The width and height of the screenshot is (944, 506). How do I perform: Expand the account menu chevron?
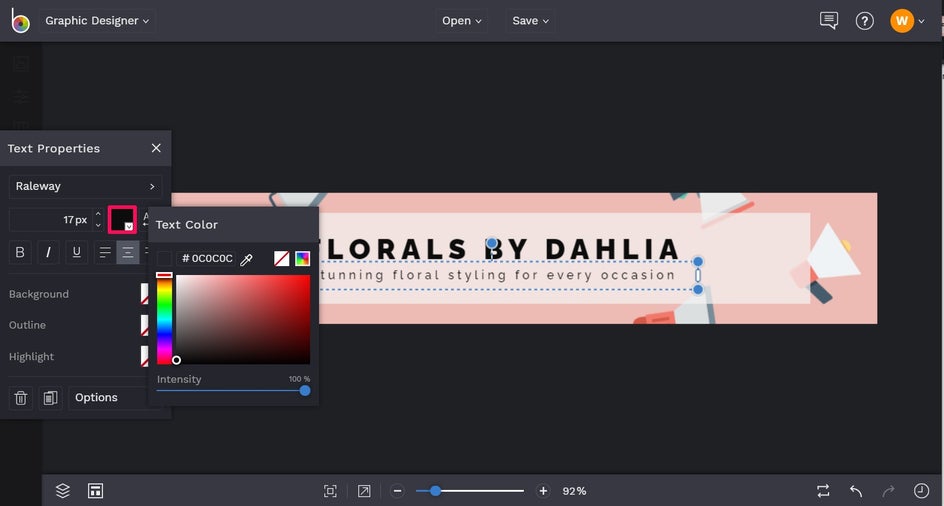[x=921, y=22]
